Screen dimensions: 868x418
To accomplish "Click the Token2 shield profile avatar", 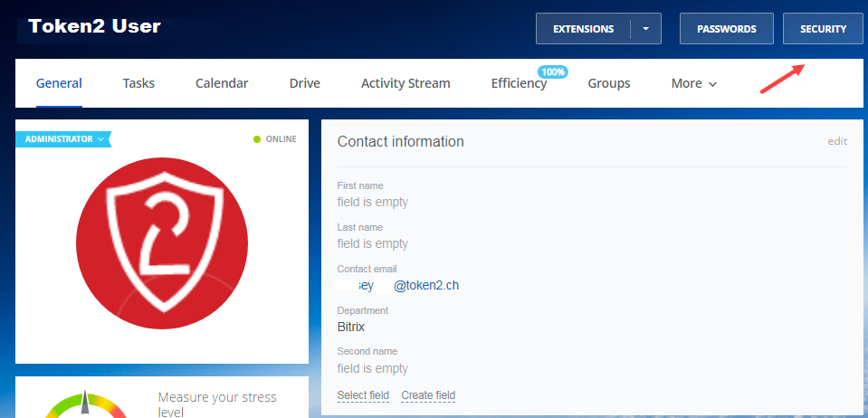I will [162, 242].
